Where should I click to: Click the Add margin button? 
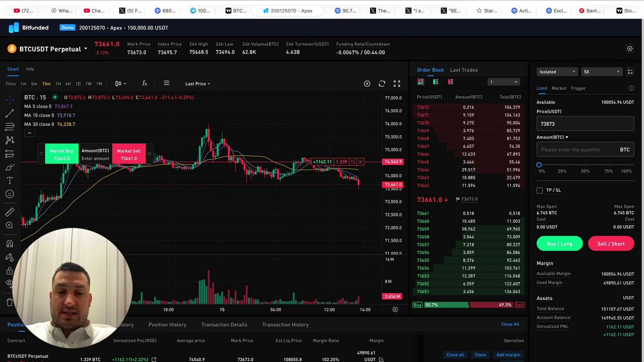click(508, 355)
